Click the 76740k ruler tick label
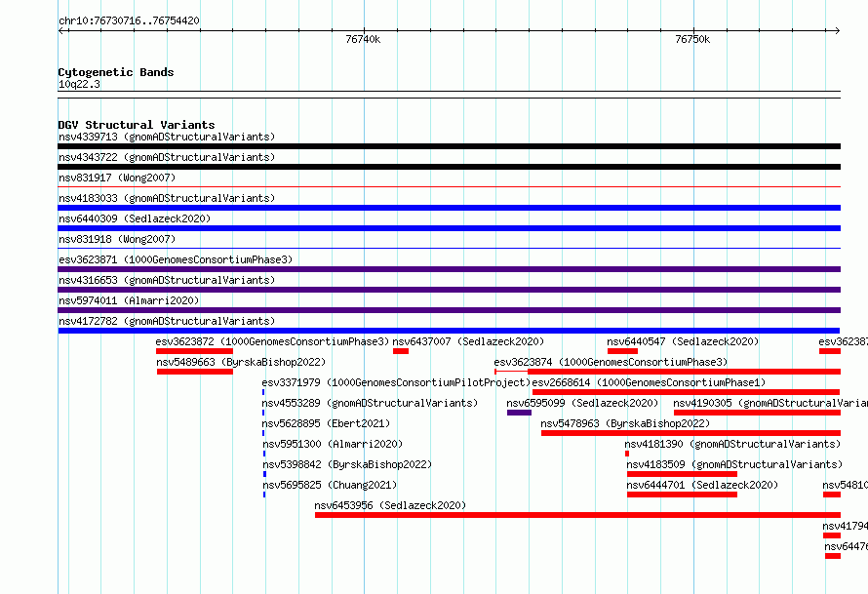Image resolution: width=868 pixels, height=594 pixels. pyautogui.click(x=363, y=39)
